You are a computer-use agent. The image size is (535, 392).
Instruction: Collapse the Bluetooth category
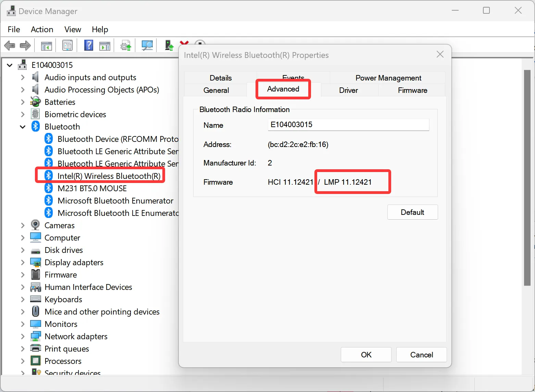23,127
